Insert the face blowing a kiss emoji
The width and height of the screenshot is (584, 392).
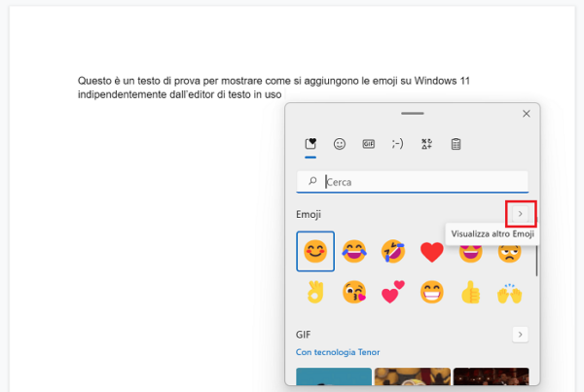click(x=353, y=291)
